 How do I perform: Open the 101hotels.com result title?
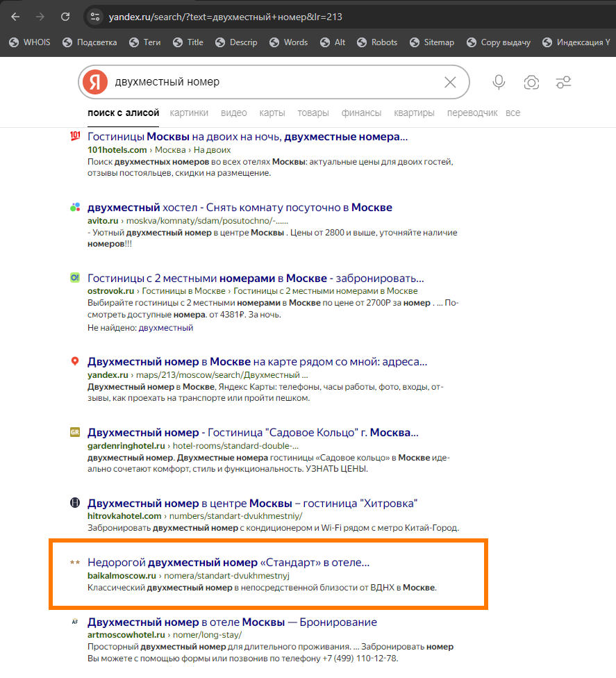click(x=247, y=136)
